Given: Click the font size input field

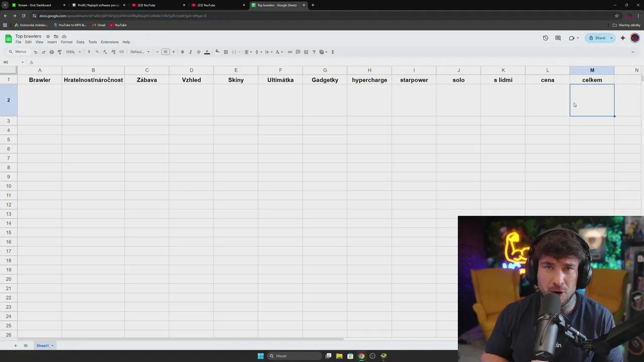Looking at the screenshot, I should (x=165, y=52).
